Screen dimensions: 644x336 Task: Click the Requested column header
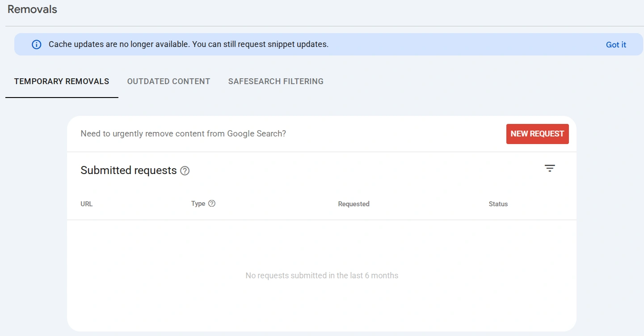[x=354, y=204]
